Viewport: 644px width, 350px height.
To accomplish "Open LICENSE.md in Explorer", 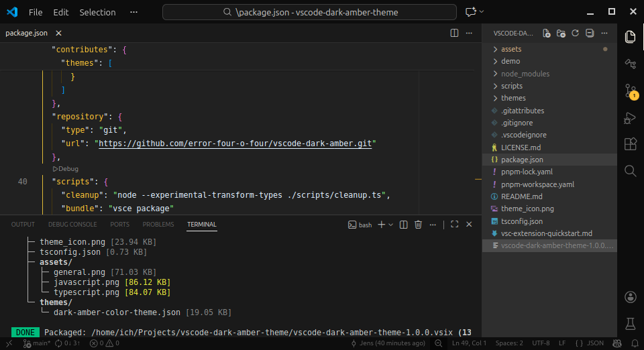I will (x=549, y=148).
